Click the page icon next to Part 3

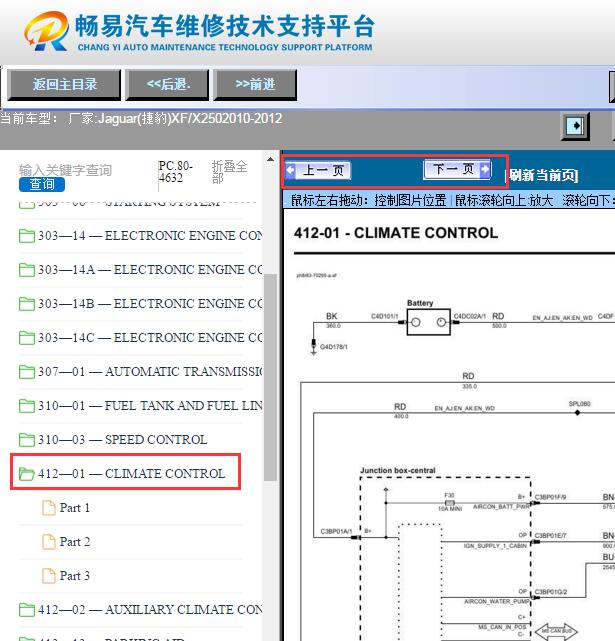pos(49,576)
